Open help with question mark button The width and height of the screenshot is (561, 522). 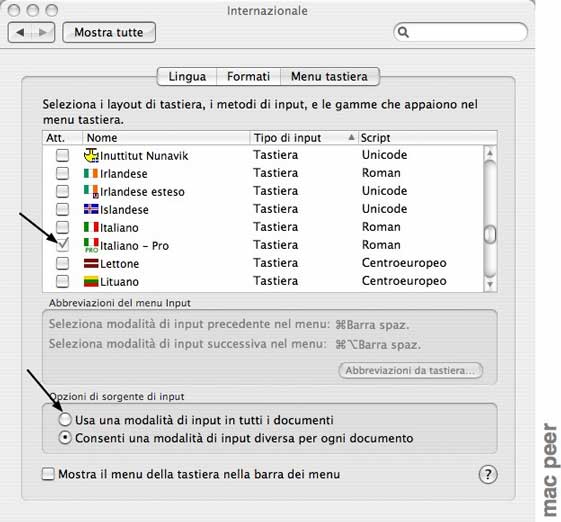tap(488, 474)
